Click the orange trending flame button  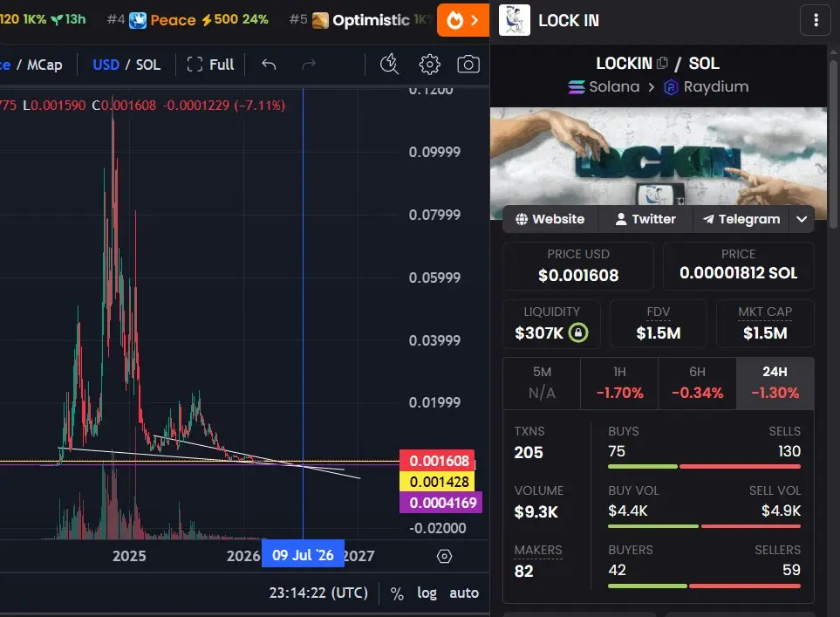click(x=463, y=20)
